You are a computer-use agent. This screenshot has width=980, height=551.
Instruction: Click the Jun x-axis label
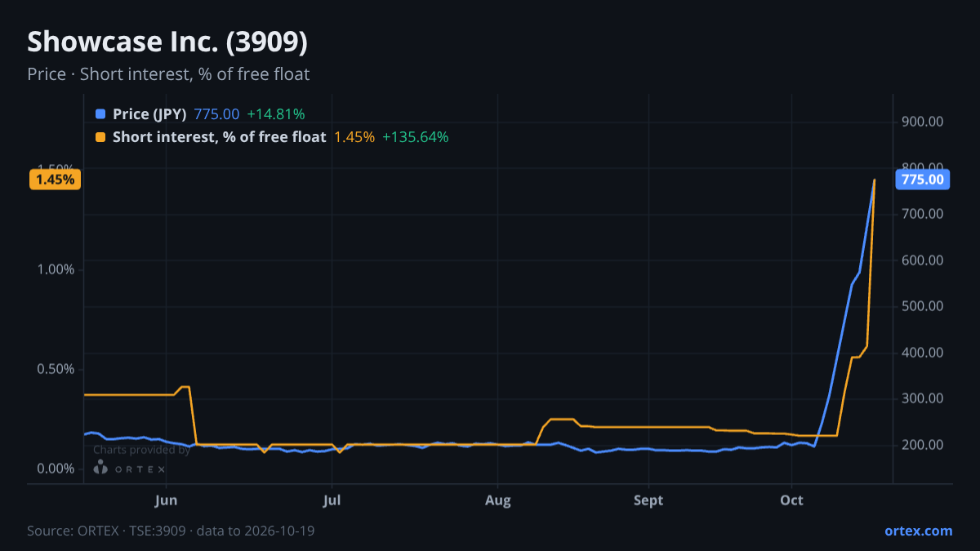tap(166, 500)
